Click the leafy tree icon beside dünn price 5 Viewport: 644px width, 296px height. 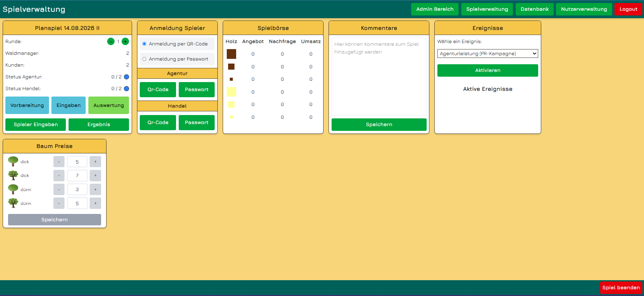click(x=13, y=203)
